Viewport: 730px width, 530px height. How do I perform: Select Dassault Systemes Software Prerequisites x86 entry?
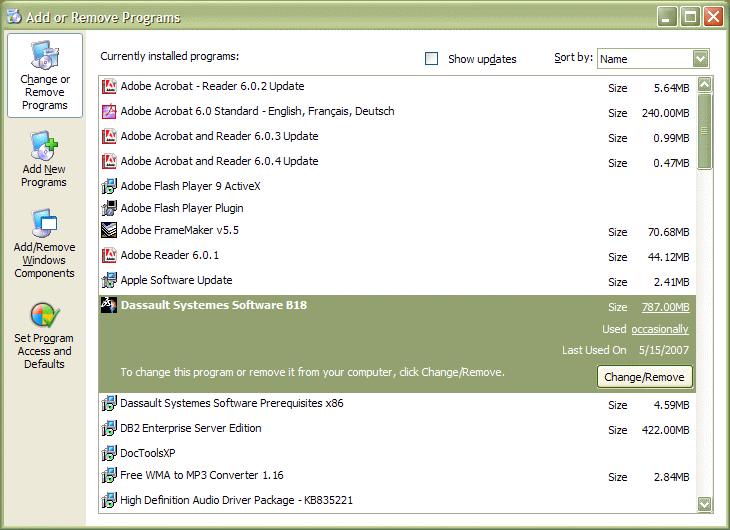coord(397,404)
